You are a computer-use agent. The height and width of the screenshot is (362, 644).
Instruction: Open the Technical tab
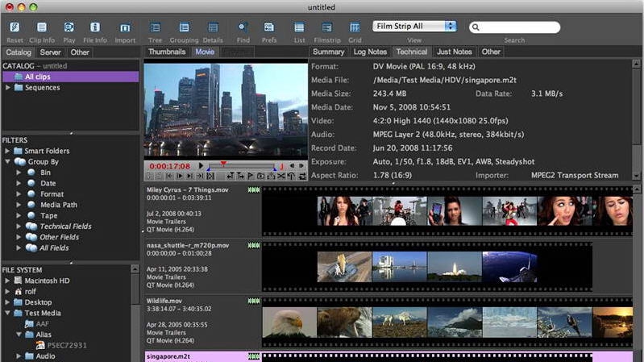(412, 52)
